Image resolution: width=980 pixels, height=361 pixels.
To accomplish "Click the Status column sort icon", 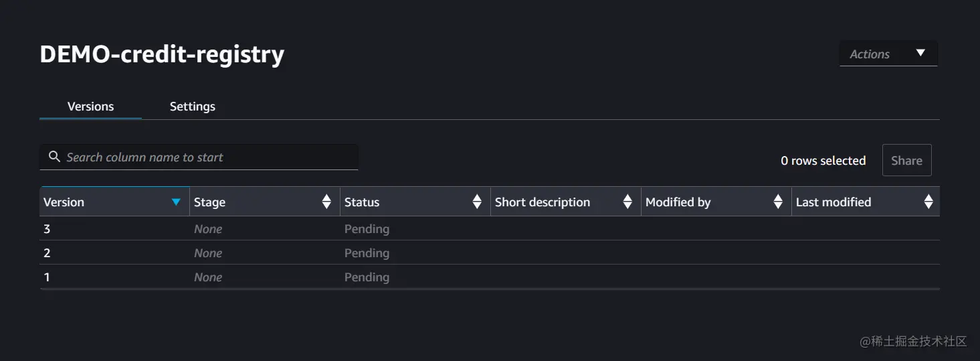I will pyautogui.click(x=477, y=202).
